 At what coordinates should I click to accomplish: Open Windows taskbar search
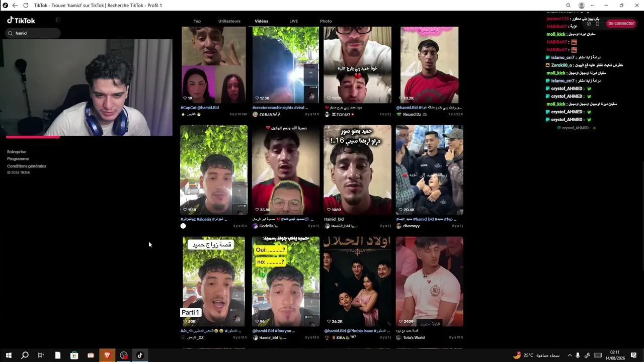click(x=25, y=355)
